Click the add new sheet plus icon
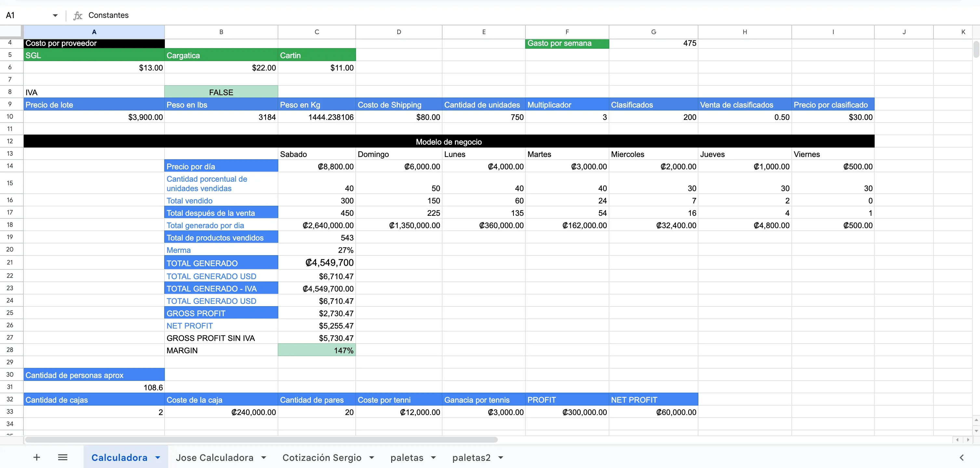The width and height of the screenshot is (980, 468). [36, 457]
